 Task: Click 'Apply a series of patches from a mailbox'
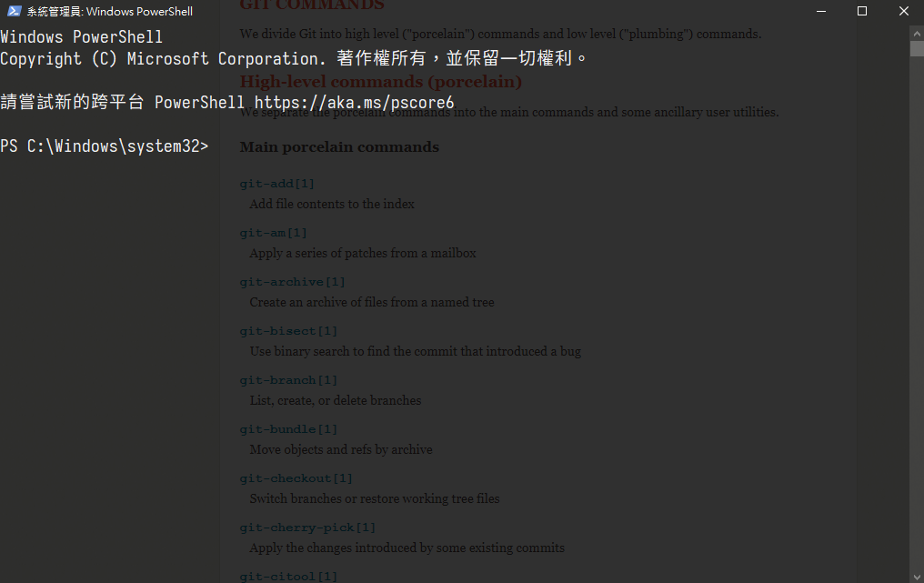tap(362, 253)
